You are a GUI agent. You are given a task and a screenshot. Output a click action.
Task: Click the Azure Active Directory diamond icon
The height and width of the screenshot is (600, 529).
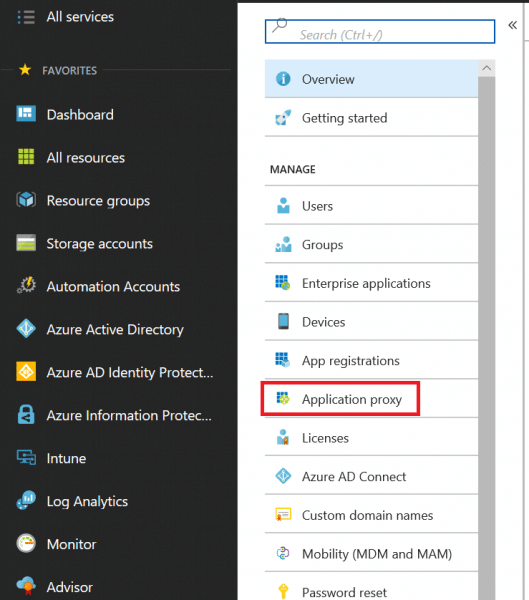[x=26, y=328]
